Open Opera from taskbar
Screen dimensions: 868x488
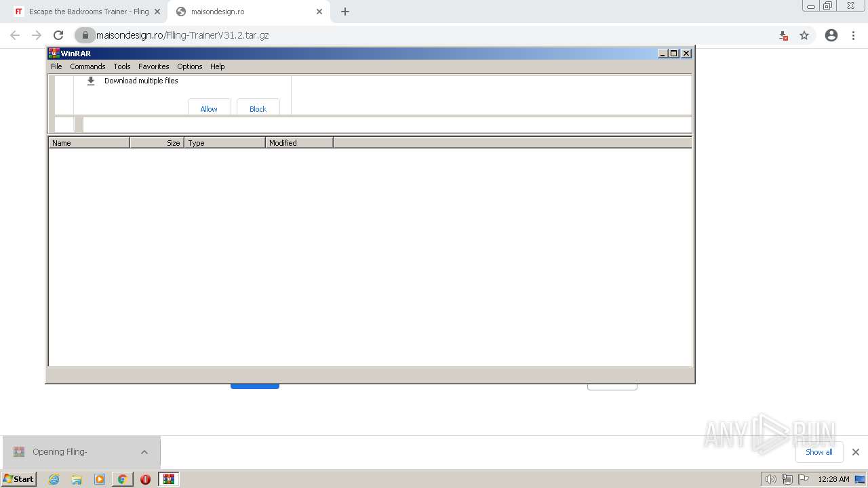click(145, 479)
